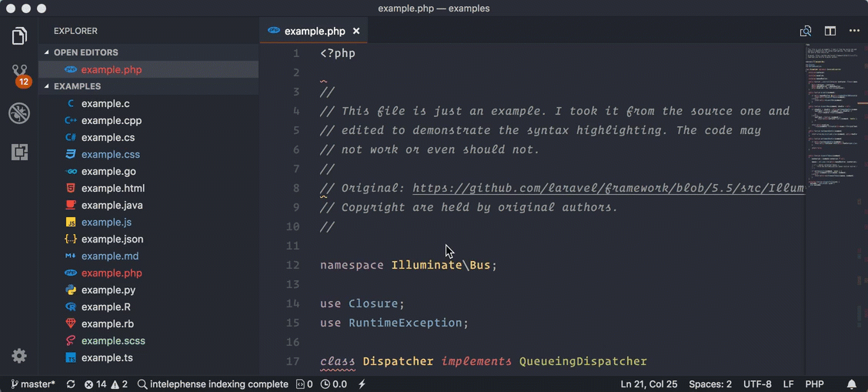
Task: Click the clock 0.0 status item
Action: tap(334, 384)
